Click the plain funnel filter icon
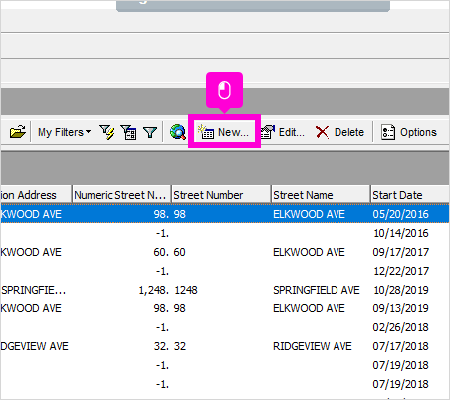 [x=150, y=132]
